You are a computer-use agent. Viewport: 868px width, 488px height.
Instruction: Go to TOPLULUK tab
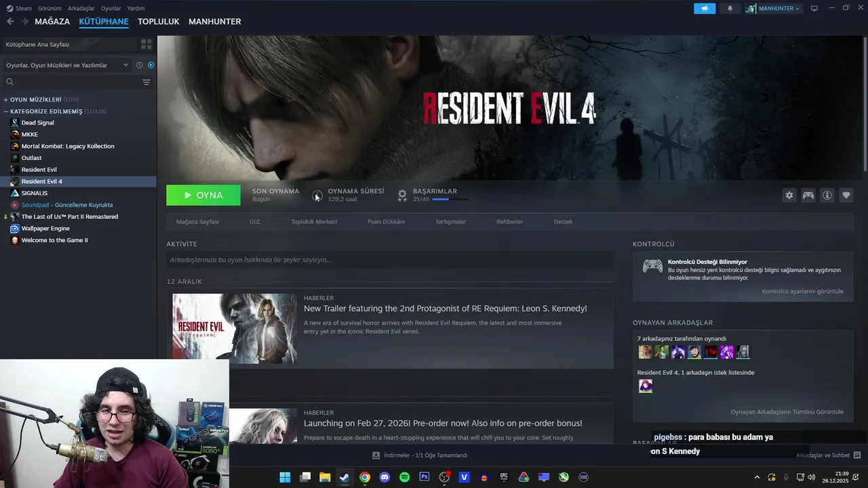pos(159,22)
